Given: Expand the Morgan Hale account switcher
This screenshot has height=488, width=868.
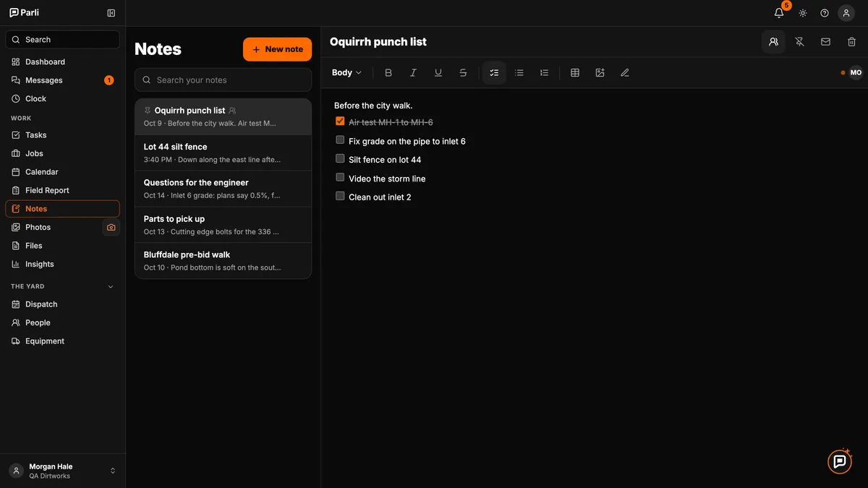Looking at the screenshot, I should pyautogui.click(x=62, y=471).
